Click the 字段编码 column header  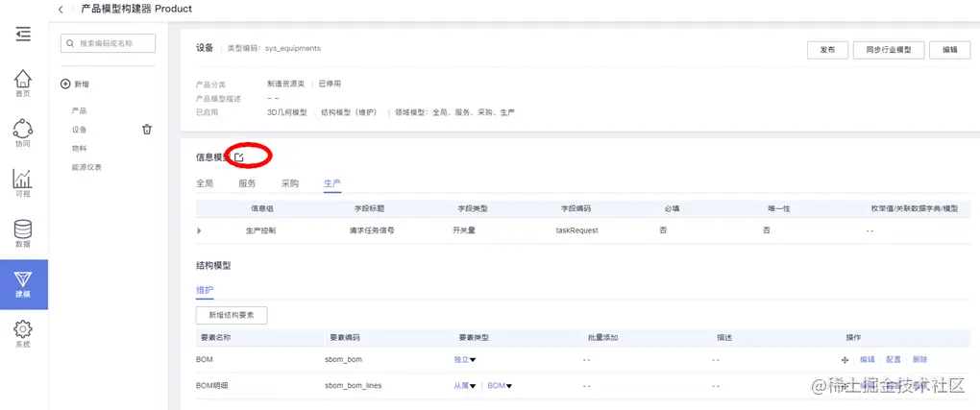click(576, 208)
